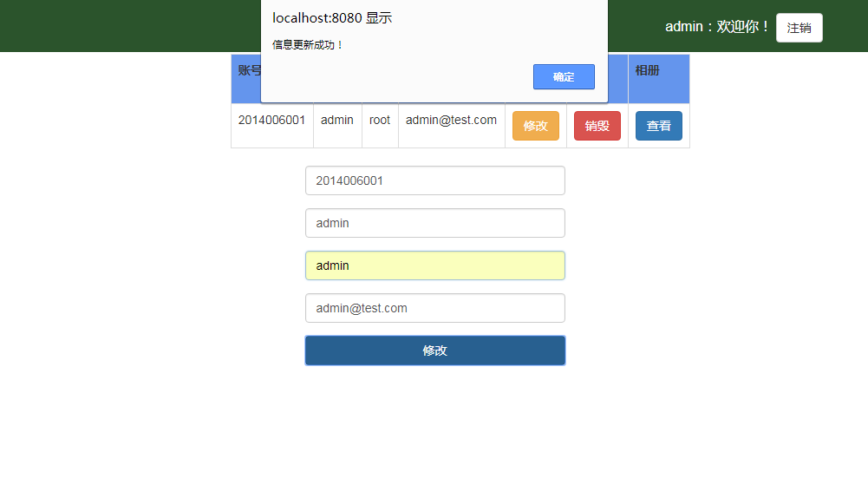Submit form with wide blue 修改 button

[x=434, y=351]
